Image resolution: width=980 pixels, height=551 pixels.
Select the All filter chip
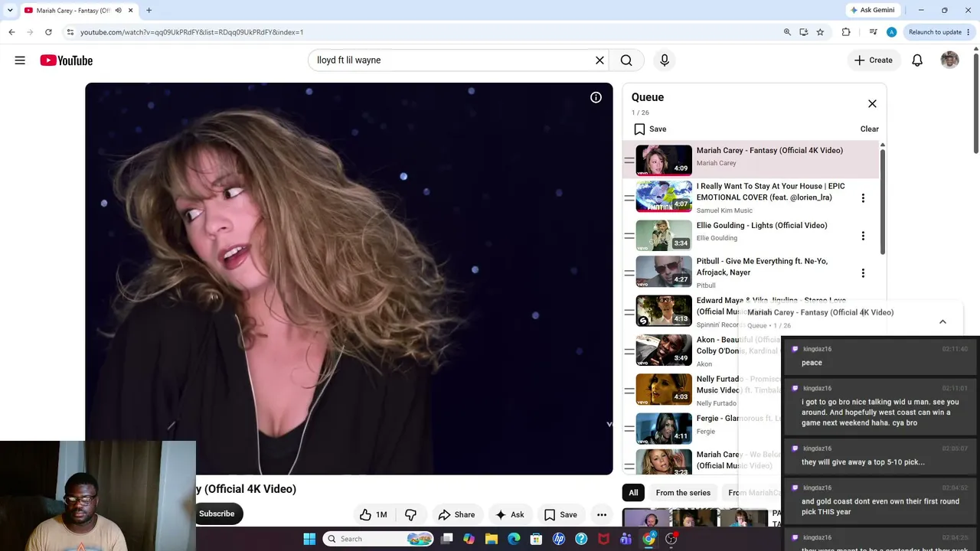[633, 493]
